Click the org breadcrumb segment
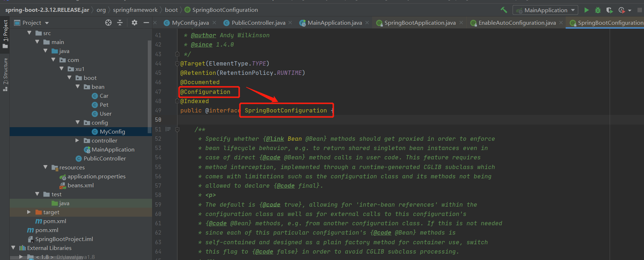 (x=101, y=10)
